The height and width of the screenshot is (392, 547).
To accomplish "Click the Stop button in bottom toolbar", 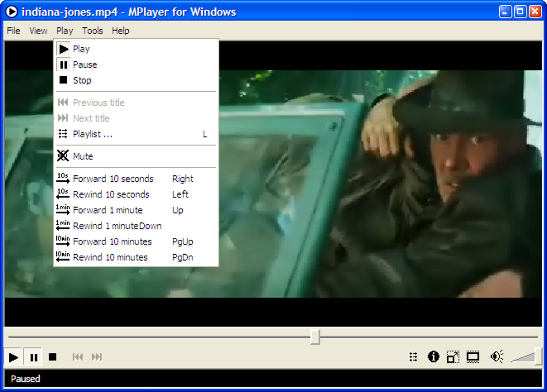I will [53, 357].
